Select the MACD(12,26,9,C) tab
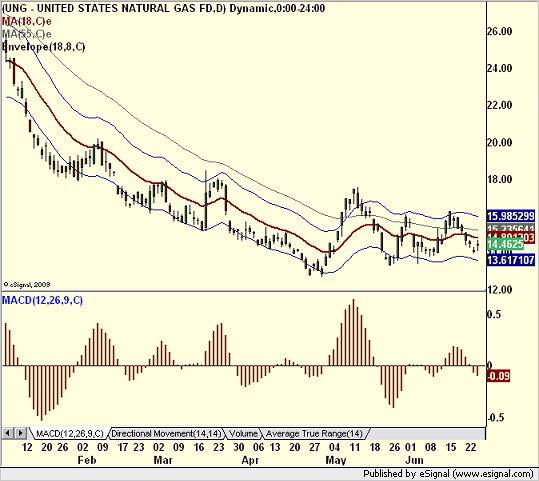Image resolution: width=539 pixels, height=481 pixels. tap(70, 434)
